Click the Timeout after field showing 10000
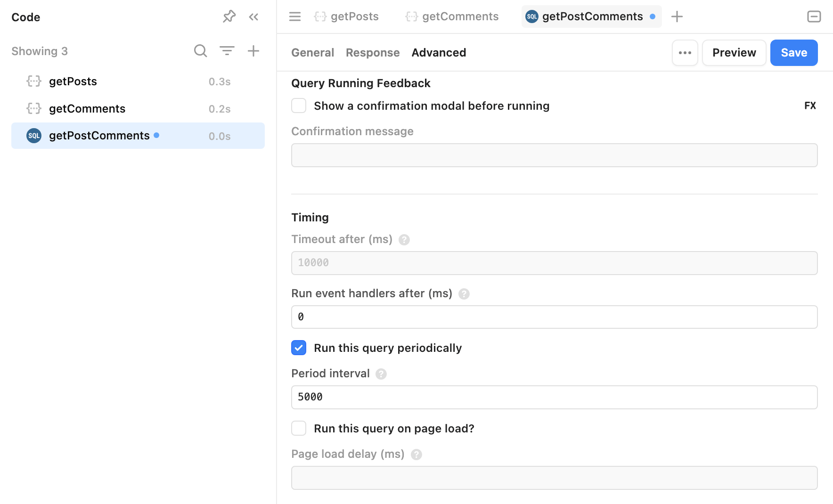833x504 pixels. point(555,263)
